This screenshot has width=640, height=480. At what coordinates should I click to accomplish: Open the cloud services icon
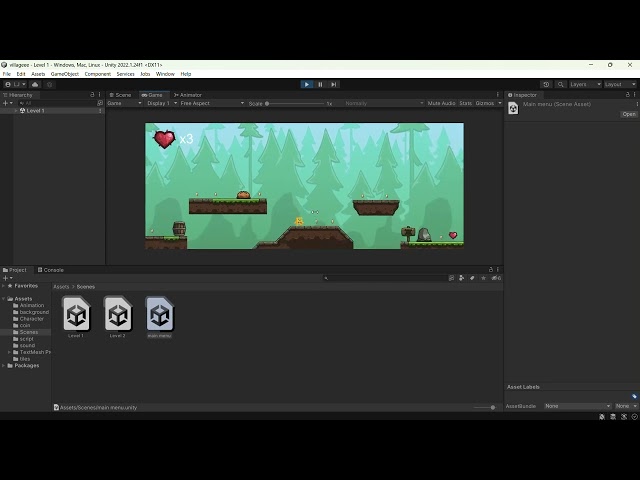coord(35,84)
